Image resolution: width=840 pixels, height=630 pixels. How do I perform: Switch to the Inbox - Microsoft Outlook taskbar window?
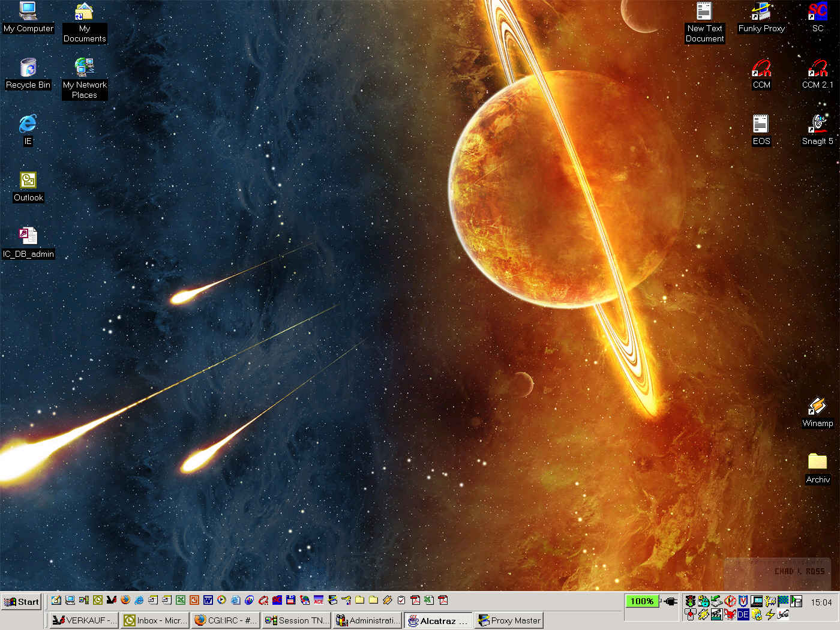pos(155,620)
